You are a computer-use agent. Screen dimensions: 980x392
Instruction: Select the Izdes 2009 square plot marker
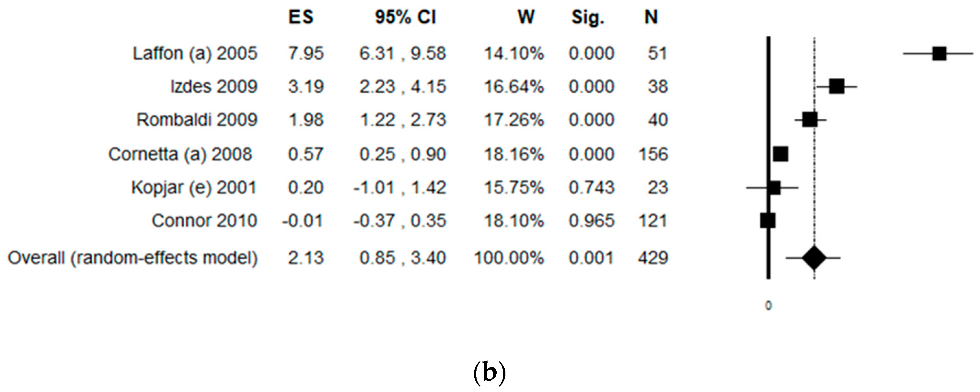(x=836, y=86)
